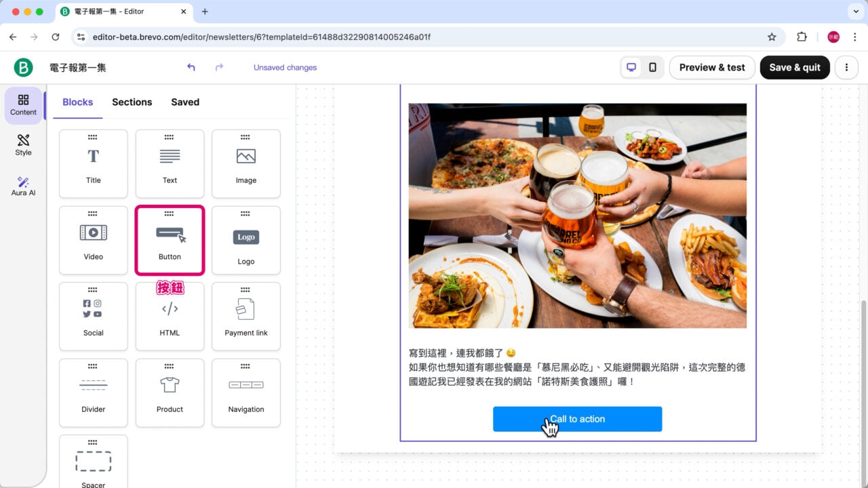Click the Save & quit button

(x=795, y=67)
